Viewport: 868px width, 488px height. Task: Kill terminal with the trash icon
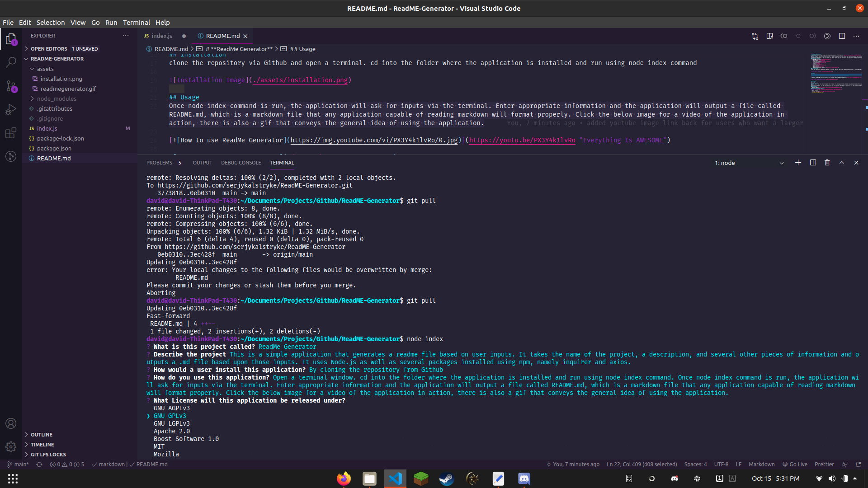pos(827,163)
